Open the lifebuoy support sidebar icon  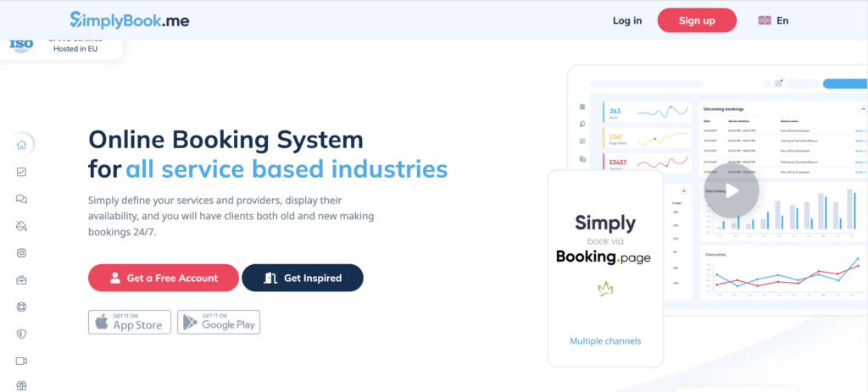coord(21,307)
